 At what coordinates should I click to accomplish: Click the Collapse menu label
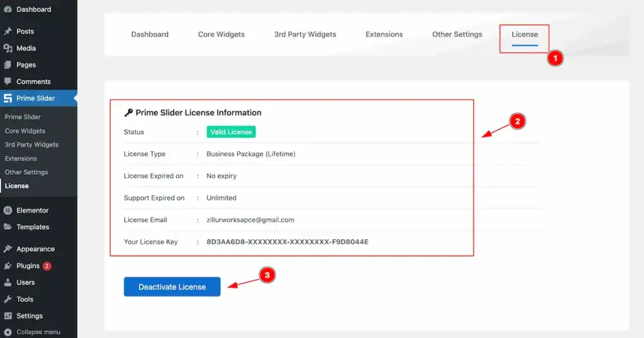coord(38,332)
